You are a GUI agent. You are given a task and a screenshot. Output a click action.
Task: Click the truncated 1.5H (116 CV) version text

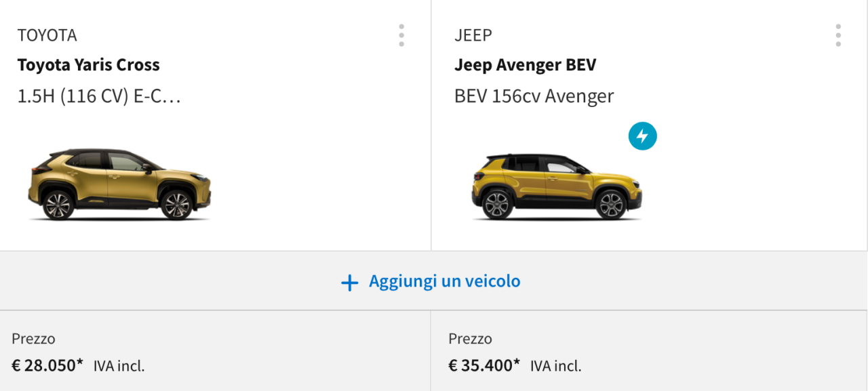click(99, 96)
